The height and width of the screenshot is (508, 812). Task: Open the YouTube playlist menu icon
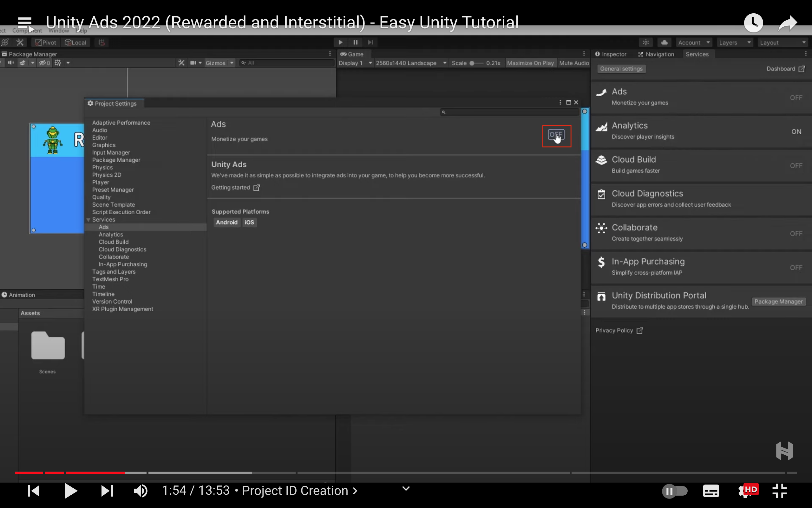point(25,23)
